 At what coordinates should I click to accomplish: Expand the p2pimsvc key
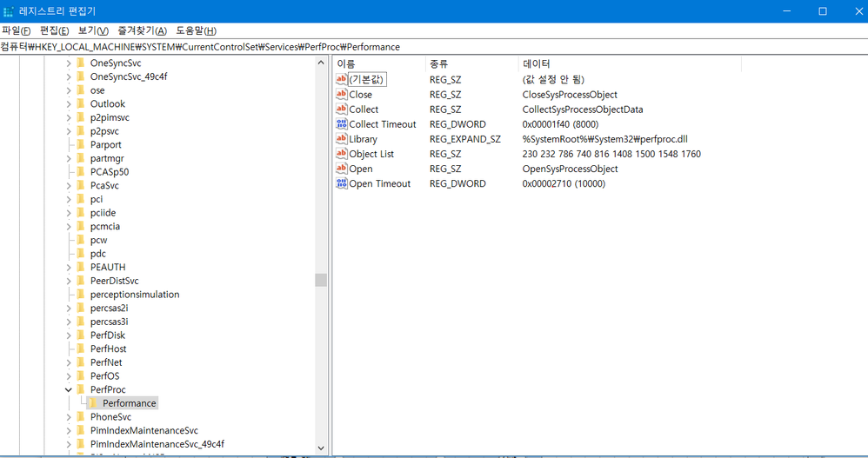69,117
